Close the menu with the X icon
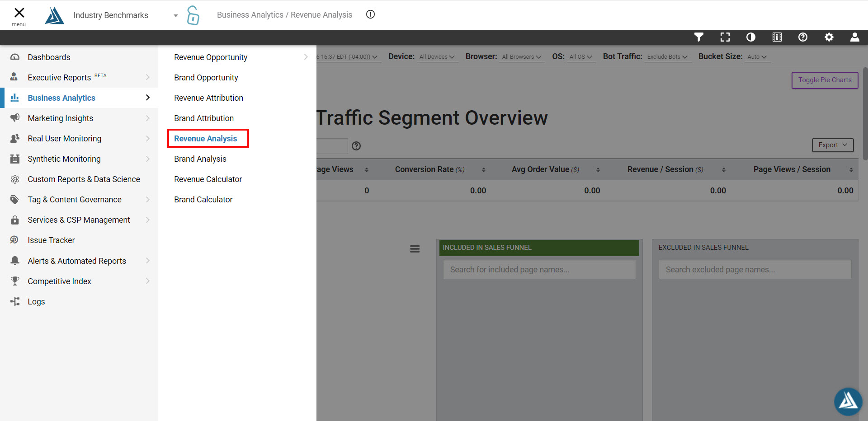The image size is (868, 421). [x=19, y=13]
